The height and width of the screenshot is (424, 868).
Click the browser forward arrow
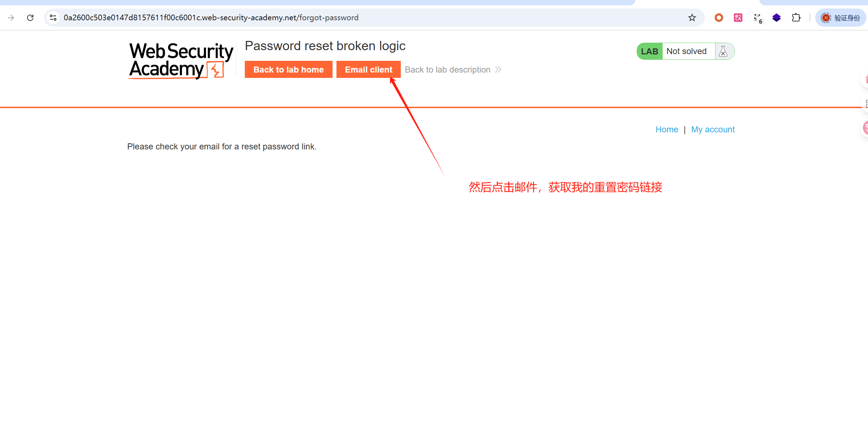pos(11,17)
